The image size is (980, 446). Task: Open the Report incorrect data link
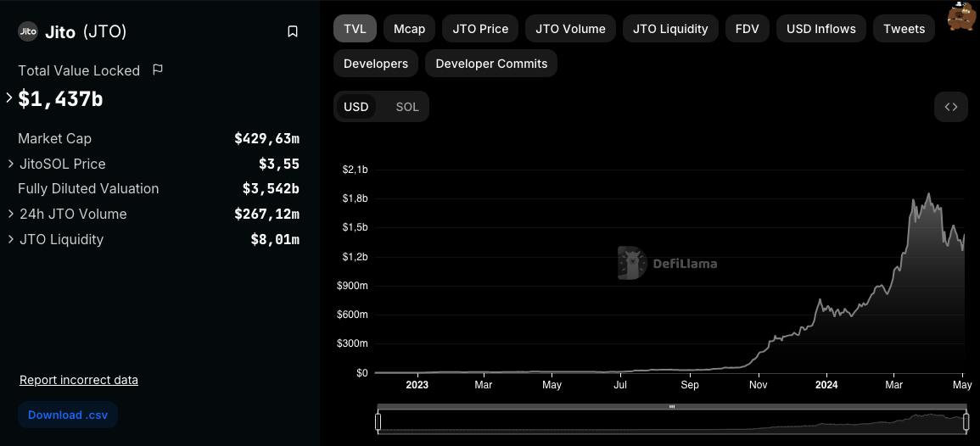coord(79,380)
